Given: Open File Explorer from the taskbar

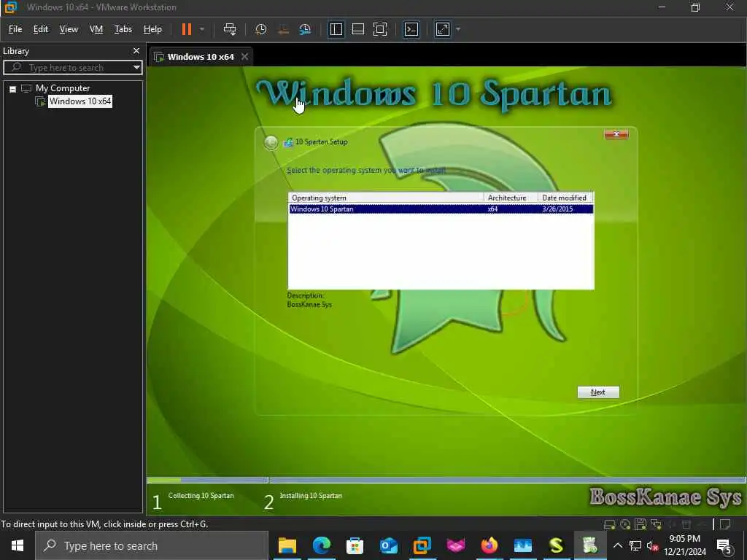Looking at the screenshot, I should click(287, 545).
